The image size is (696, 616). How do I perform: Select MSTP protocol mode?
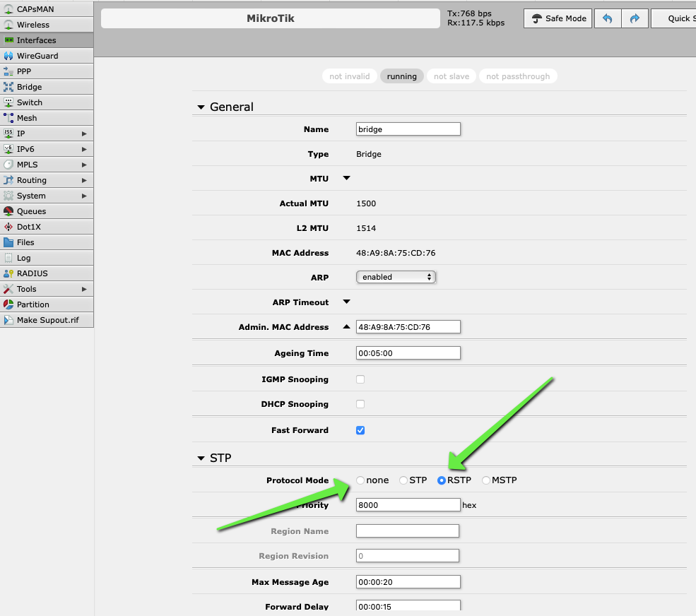coord(486,480)
